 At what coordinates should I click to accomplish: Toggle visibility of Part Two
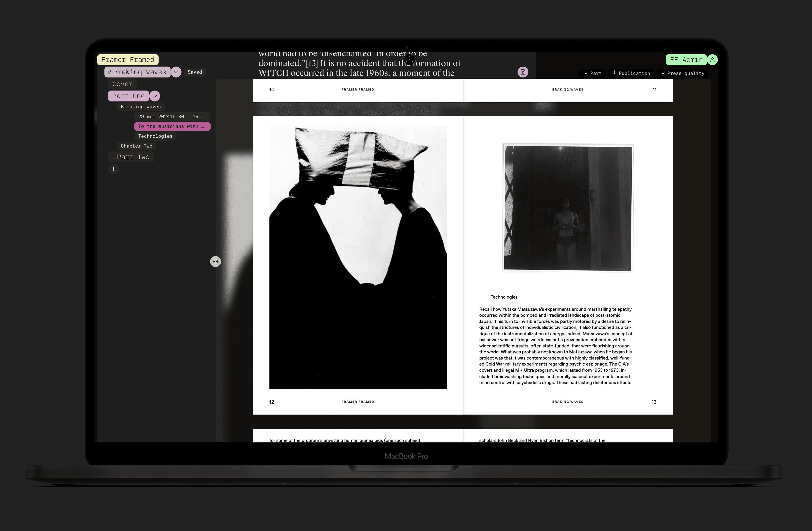pos(113,157)
